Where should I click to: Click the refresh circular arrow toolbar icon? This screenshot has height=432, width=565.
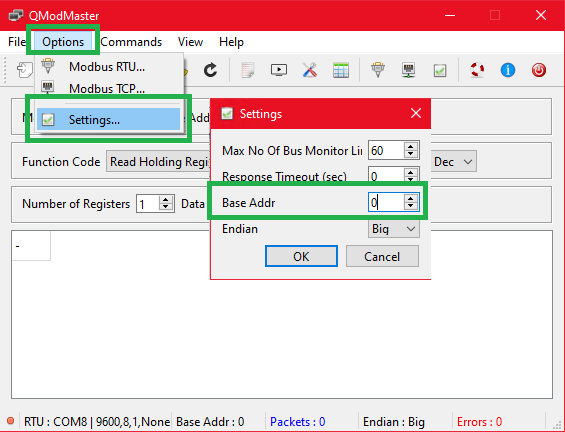pos(210,70)
